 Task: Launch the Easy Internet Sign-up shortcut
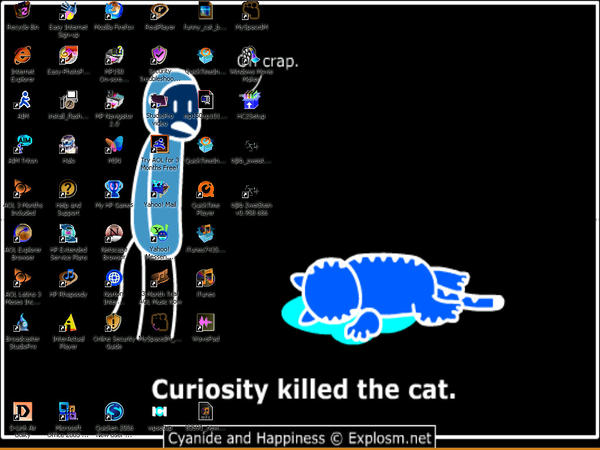click(68, 11)
